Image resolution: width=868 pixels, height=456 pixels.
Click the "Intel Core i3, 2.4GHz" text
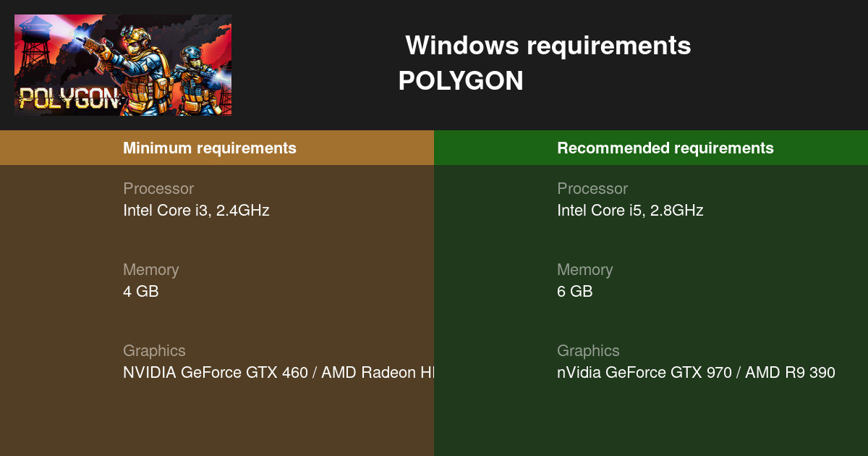196,211
